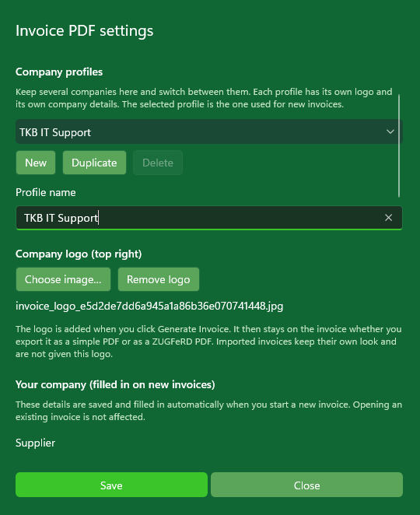Screen dimensions: 420x515
Task: Click the Company logo (top right) heading
Action: pyautogui.click(x=79, y=254)
